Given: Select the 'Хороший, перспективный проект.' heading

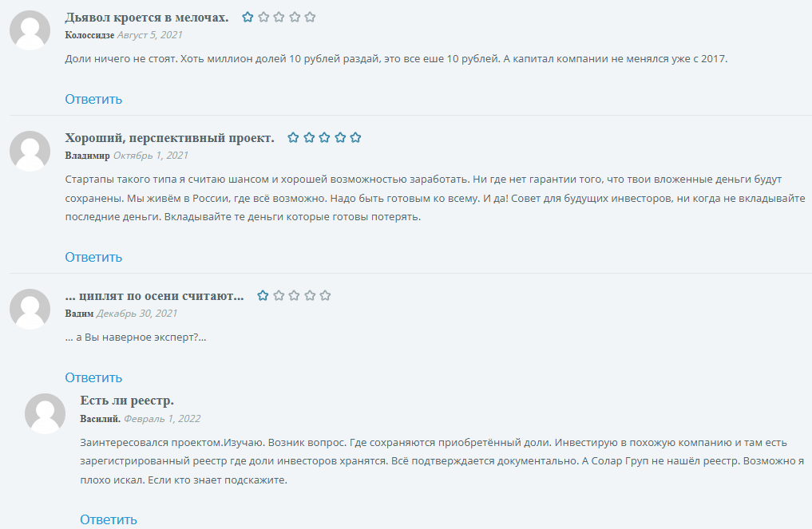Looking at the screenshot, I should (169, 137).
